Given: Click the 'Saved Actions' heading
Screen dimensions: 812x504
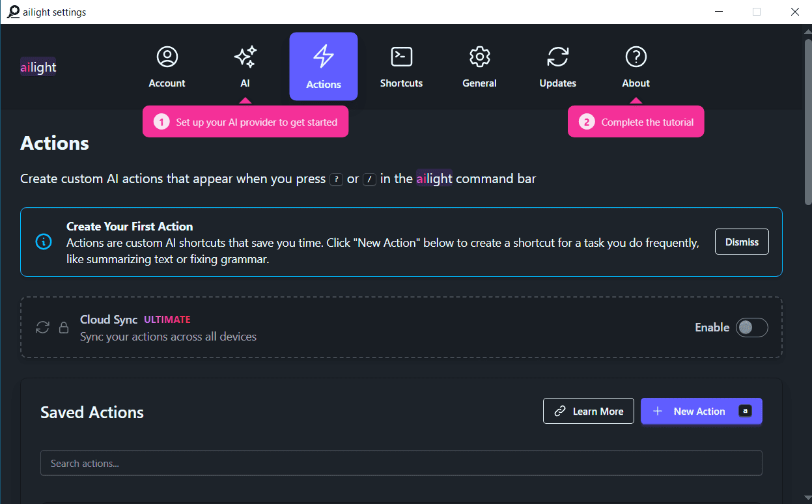Looking at the screenshot, I should click(92, 412).
